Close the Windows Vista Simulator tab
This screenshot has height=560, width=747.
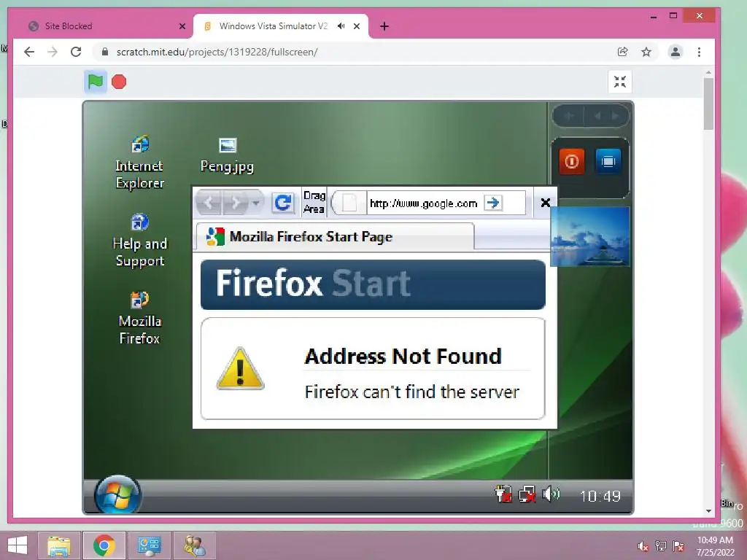coord(357,26)
